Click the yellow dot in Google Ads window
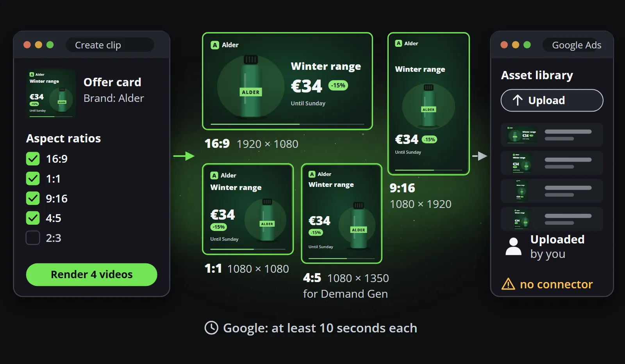Viewport: 625px width, 364px height. pos(516,45)
